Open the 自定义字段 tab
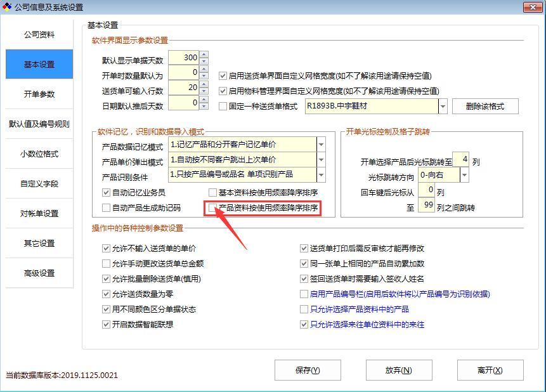The image size is (546, 392). tap(39, 183)
